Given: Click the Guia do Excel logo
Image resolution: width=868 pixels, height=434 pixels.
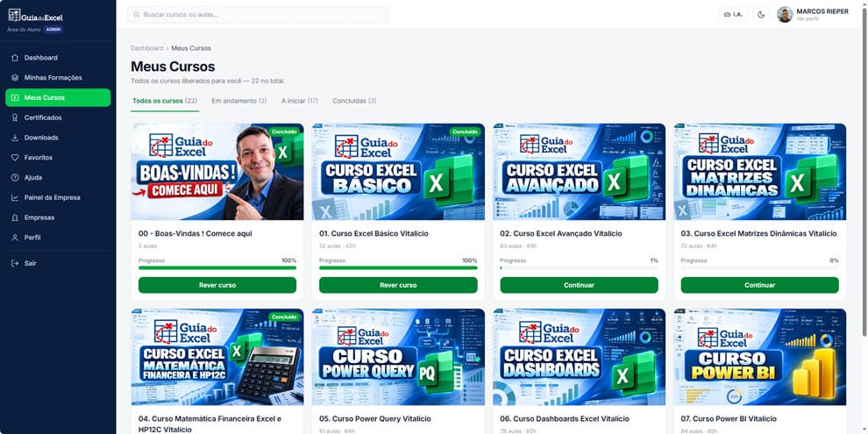Looking at the screenshot, I should 35,16.
